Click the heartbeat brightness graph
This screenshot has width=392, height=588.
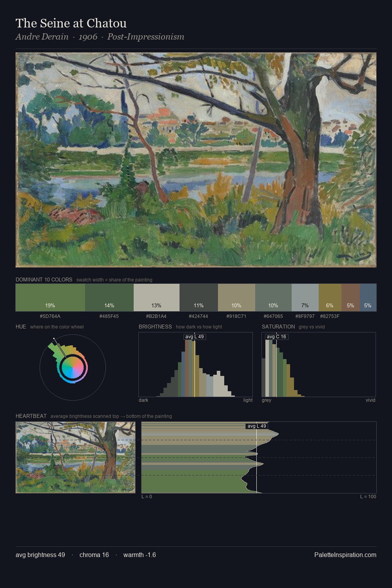point(259,457)
